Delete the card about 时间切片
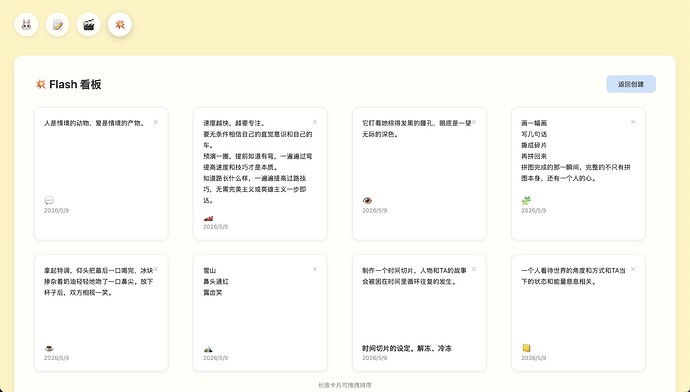 (x=474, y=269)
